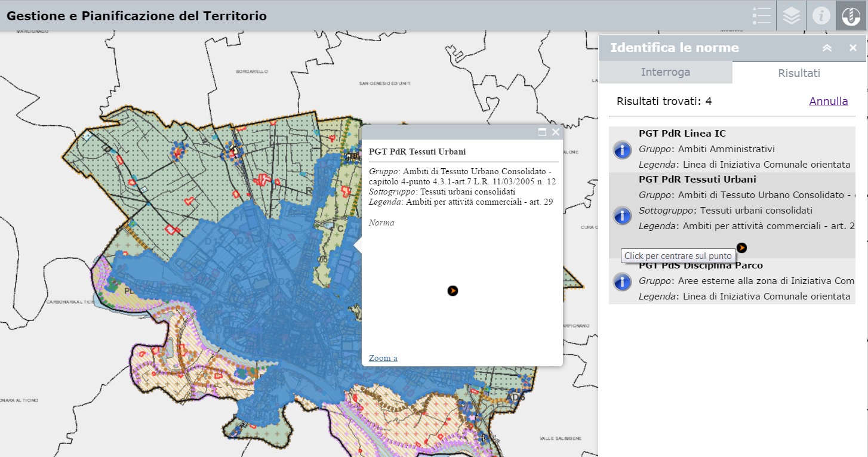Toggle the Identifica le norme widget icon
The height and width of the screenshot is (457, 868).
tap(851, 16)
